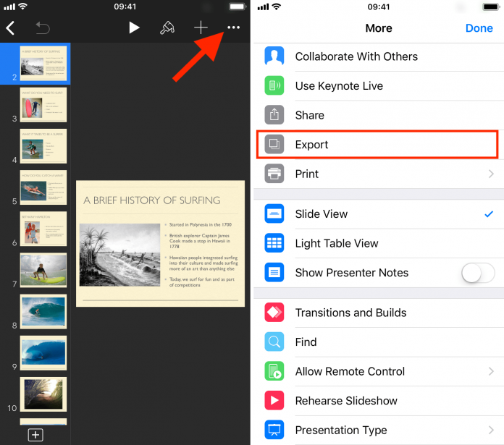Select Slide View option
Screen dimensions: 504x445
[321, 214]
